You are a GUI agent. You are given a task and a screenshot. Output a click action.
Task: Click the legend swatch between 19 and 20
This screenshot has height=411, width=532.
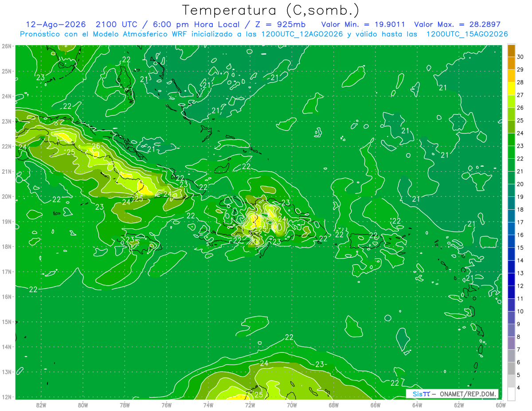pyautogui.click(x=511, y=191)
